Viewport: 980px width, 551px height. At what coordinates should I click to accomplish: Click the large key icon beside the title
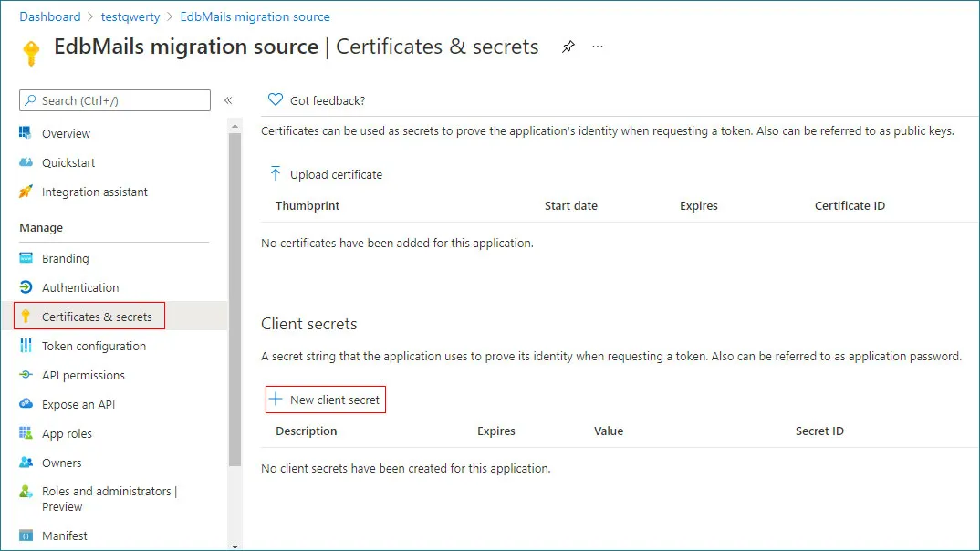click(31, 53)
